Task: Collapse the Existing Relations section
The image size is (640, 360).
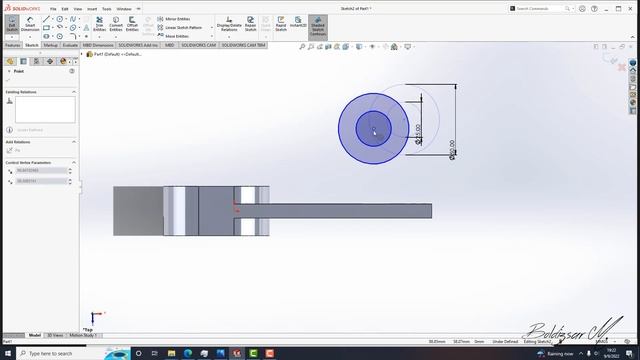Action: coord(74,92)
